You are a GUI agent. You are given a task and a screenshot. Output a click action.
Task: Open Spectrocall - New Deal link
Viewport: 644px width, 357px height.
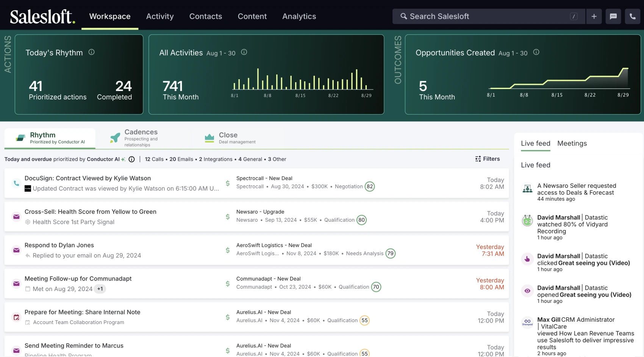click(264, 178)
